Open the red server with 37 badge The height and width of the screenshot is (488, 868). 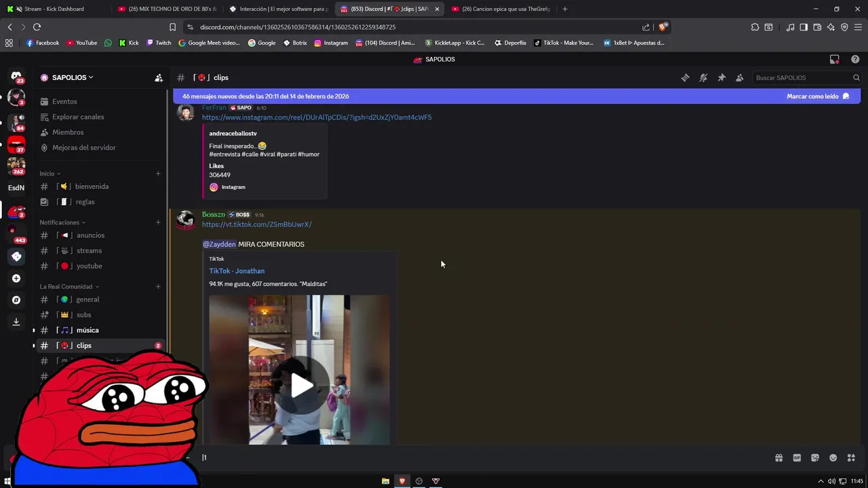[x=16, y=144]
